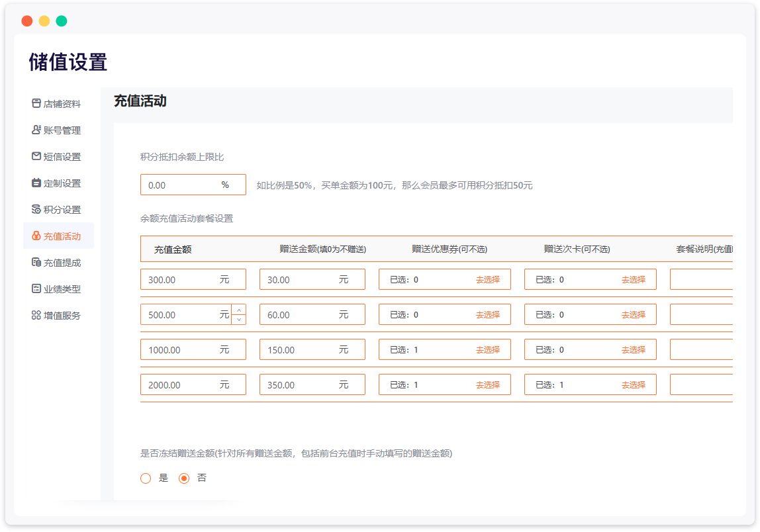Select the 否 radio button
This screenshot has height=532, width=760.
coord(185,478)
